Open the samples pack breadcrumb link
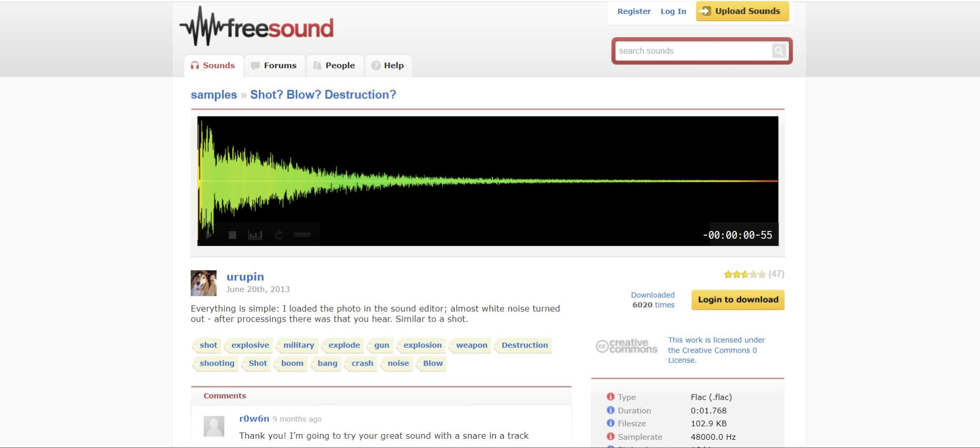This screenshot has width=980, height=448. coord(214,95)
